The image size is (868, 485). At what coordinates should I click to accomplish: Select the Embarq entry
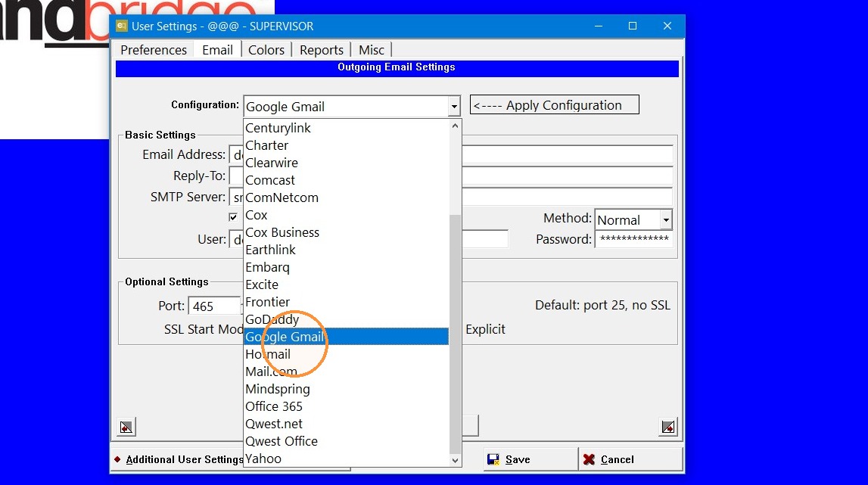(347, 267)
